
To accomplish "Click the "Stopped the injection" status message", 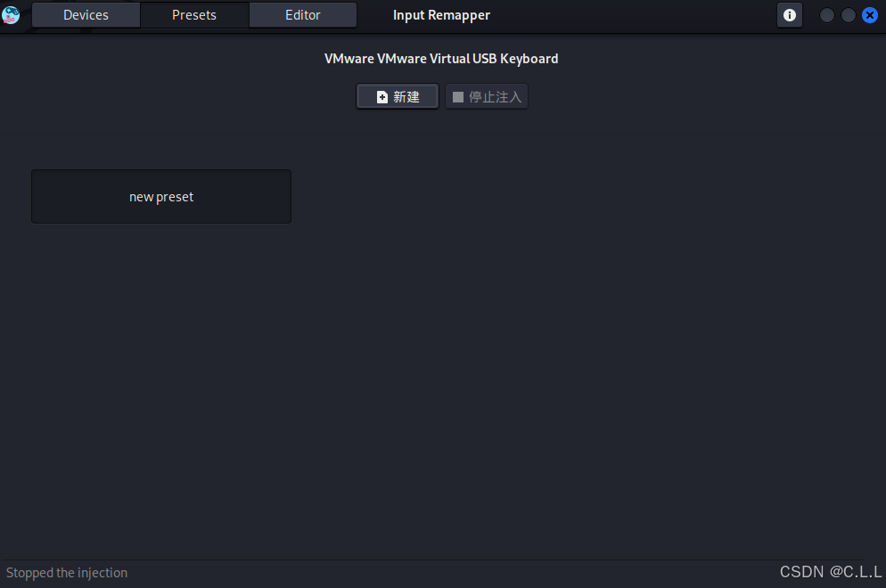I will [x=67, y=573].
